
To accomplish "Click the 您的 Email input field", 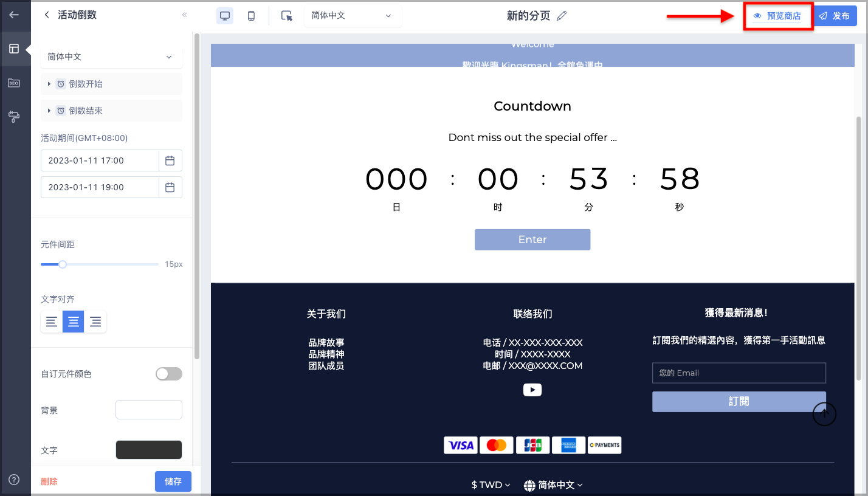I will point(739,373).
